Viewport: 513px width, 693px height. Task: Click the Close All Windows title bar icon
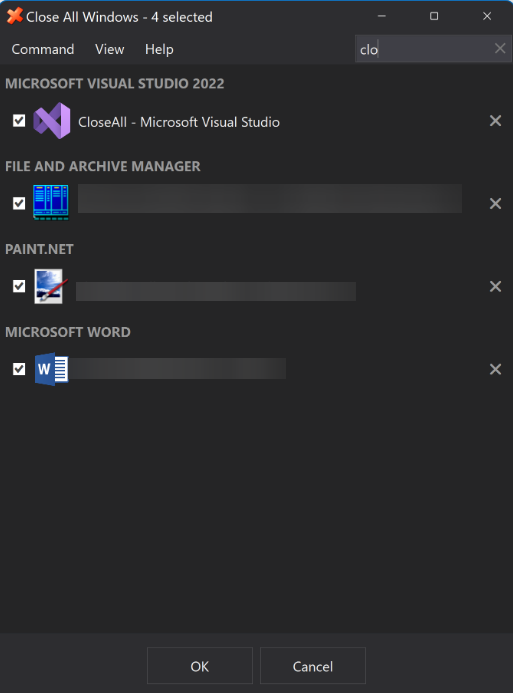click(x=15, y=16)
